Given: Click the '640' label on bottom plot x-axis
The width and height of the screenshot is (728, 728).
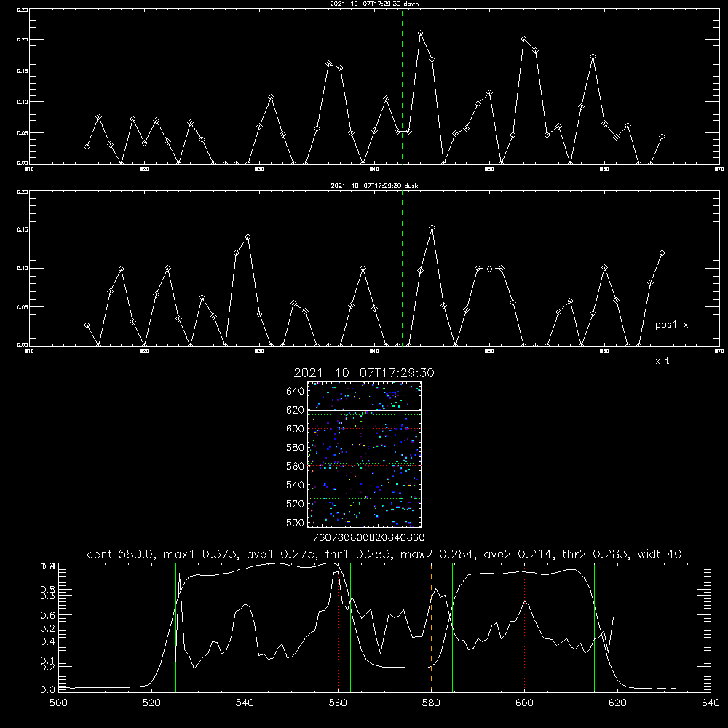Looking at the screenshot, I should click(x=711, y=703).
